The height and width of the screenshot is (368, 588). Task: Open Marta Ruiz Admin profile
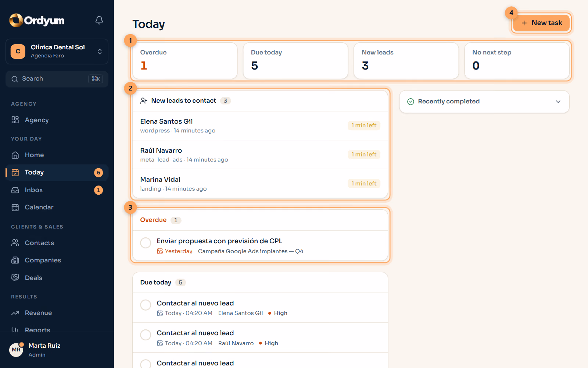(57, 350)
